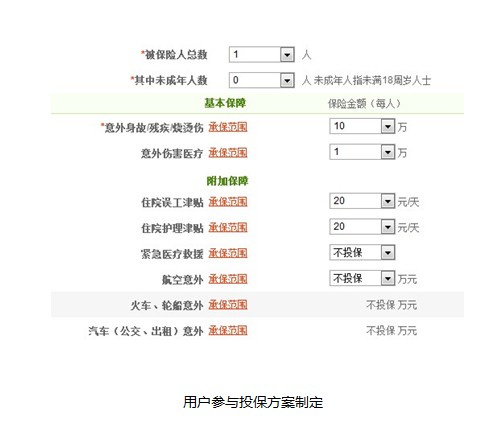Open the 住院误工津贴 amount dropdown arrow
Viewport: 494px width, 439px height.
388,201
